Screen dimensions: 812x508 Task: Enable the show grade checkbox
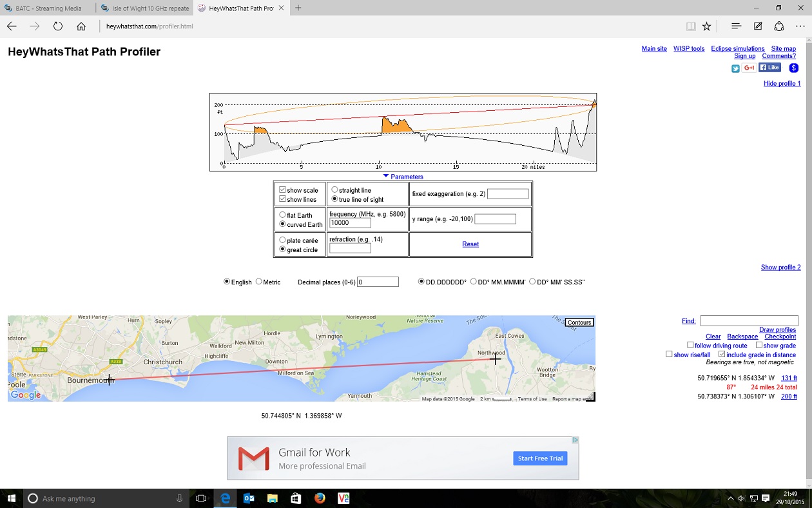coord(759,346)
